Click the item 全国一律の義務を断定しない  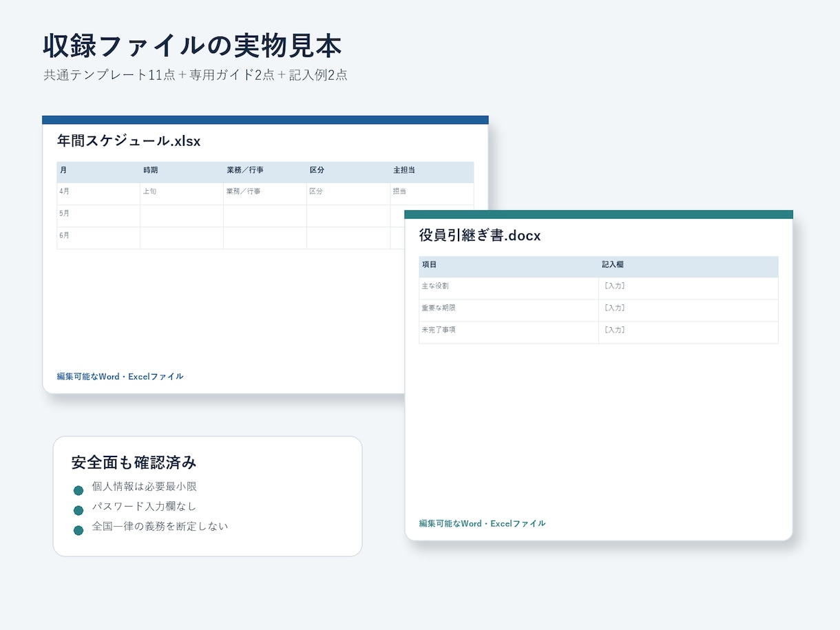[x=160, y=527]
